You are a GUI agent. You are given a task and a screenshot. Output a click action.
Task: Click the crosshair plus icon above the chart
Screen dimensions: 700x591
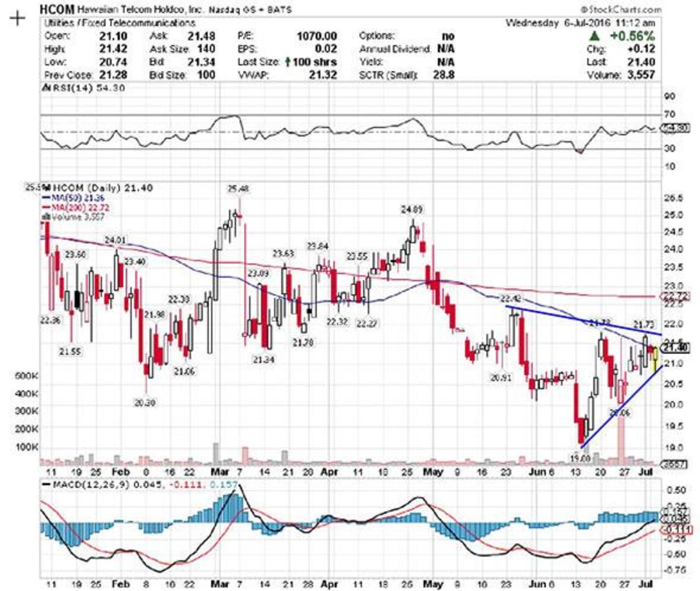tap(18, 17)
